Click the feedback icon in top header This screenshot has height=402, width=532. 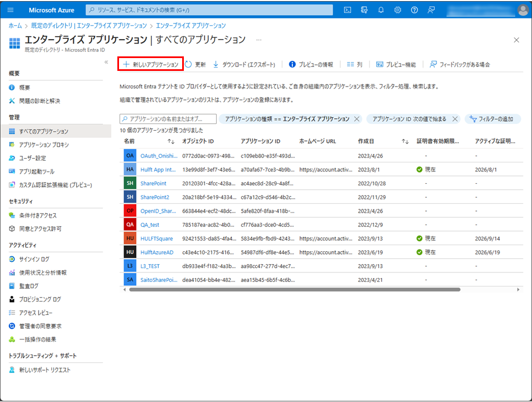(431, 9)
